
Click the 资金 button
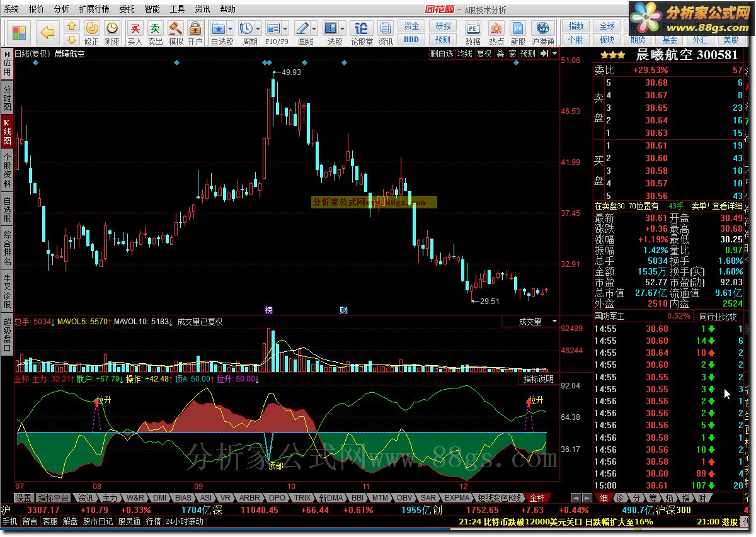411,26
